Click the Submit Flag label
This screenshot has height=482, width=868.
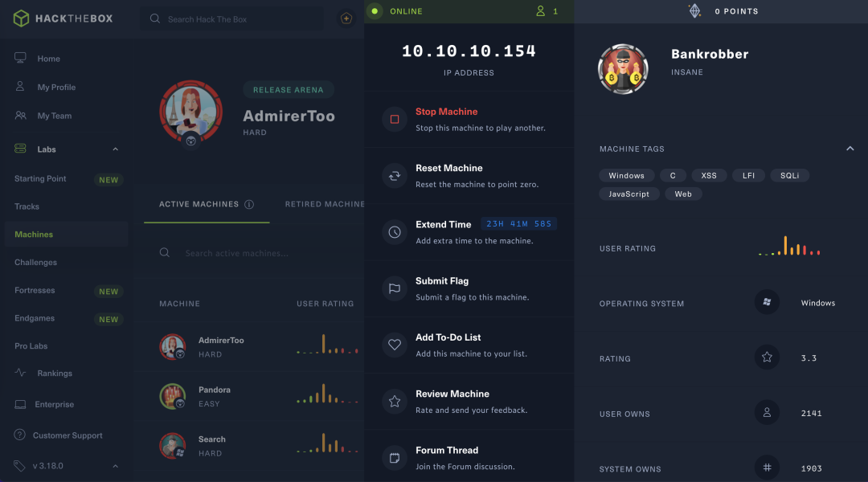pos(442,280)
